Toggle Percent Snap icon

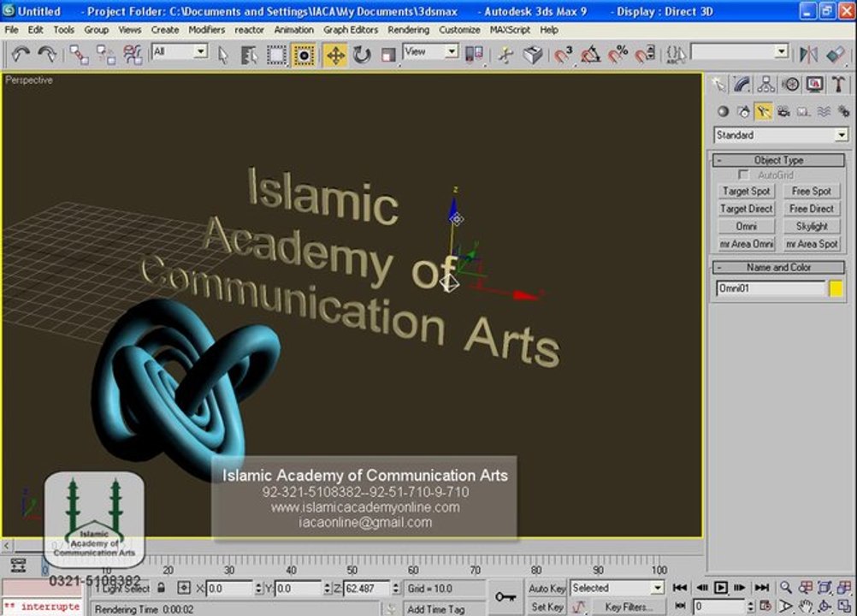pos(618,55)
